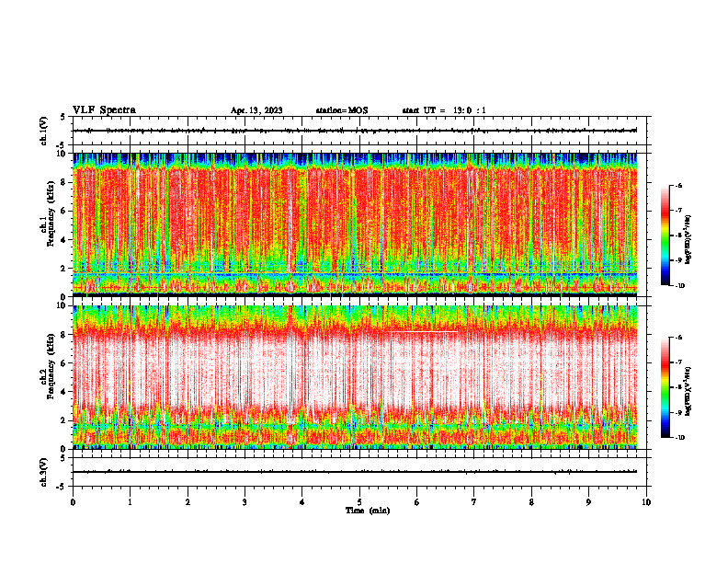Click the '-6' label on ch.1 color scale
Screen dimensions: 728x563
pos(678,185)
